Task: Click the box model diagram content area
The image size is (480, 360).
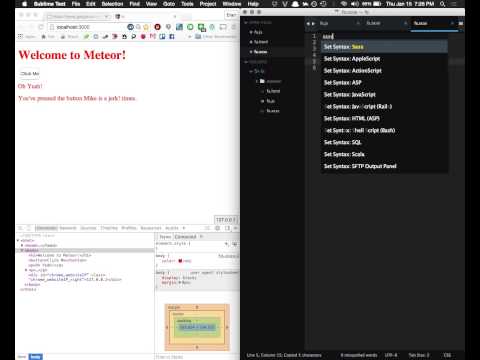Action: coord(197,327)
